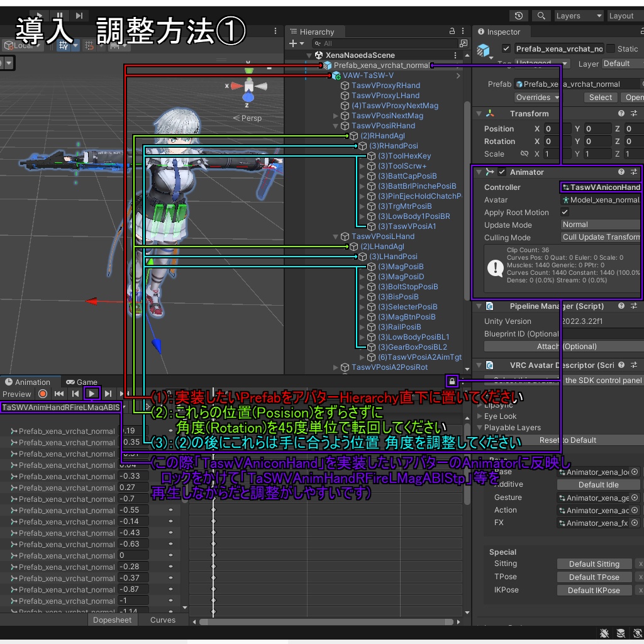Select the TaswVProxyLHand object

pyautogui.click(x=386, y=96)
